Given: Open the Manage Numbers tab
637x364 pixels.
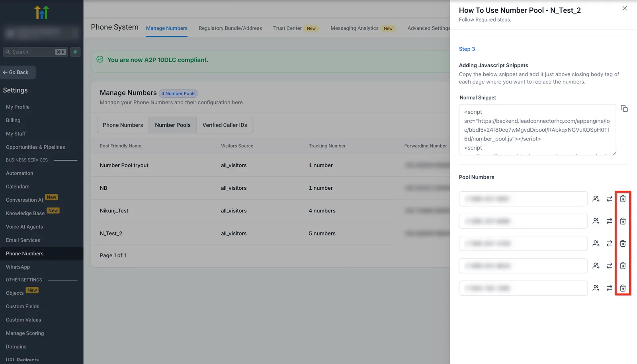Looking at the screenshot, I should (167, 28).
